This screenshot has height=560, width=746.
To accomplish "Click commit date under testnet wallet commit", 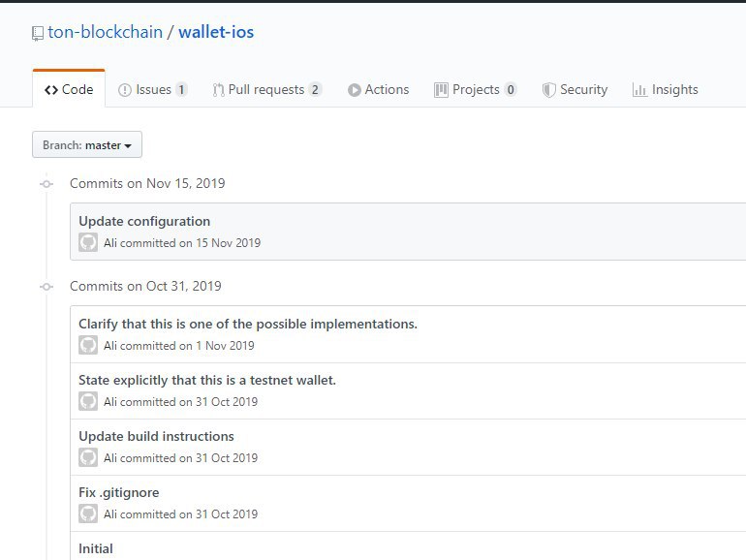I will click(227, 401).
